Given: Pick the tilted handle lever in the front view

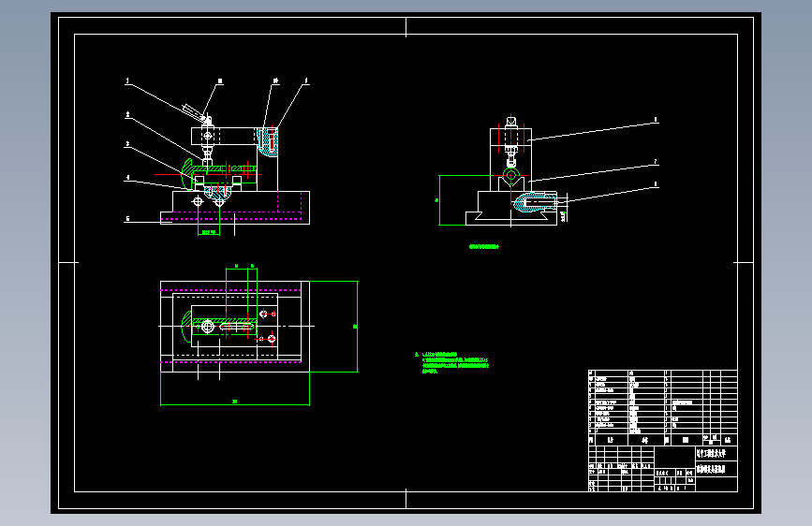Looking at the screenshot, I should 192,111.
